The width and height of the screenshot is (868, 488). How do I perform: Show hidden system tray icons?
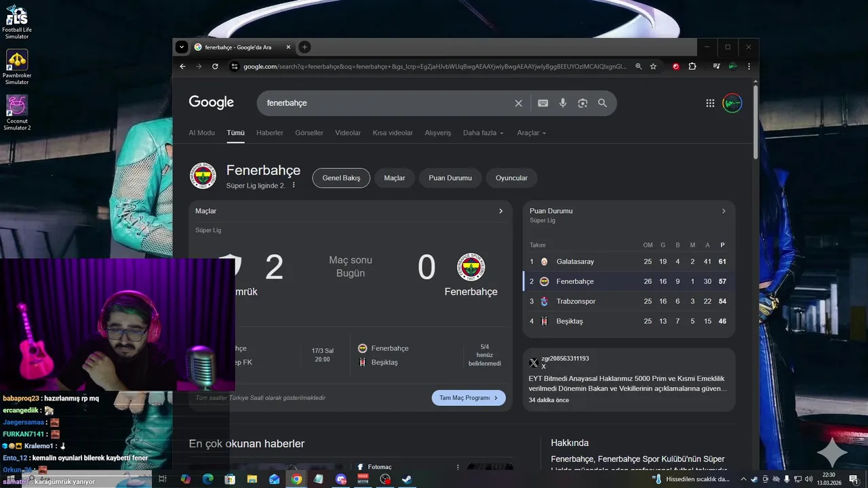(743, 479)
